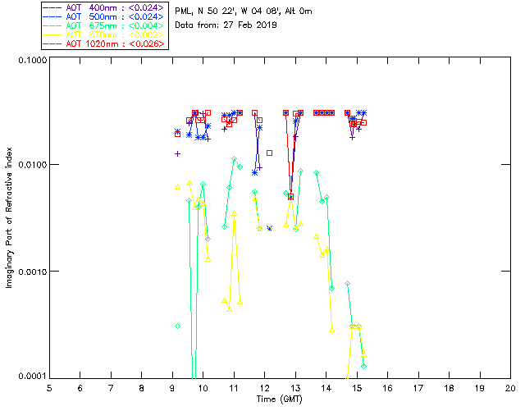
Task: Click the lone green diamond near 0.0003 at time 9
Action: pyautogui.click(x=178, y=326)
